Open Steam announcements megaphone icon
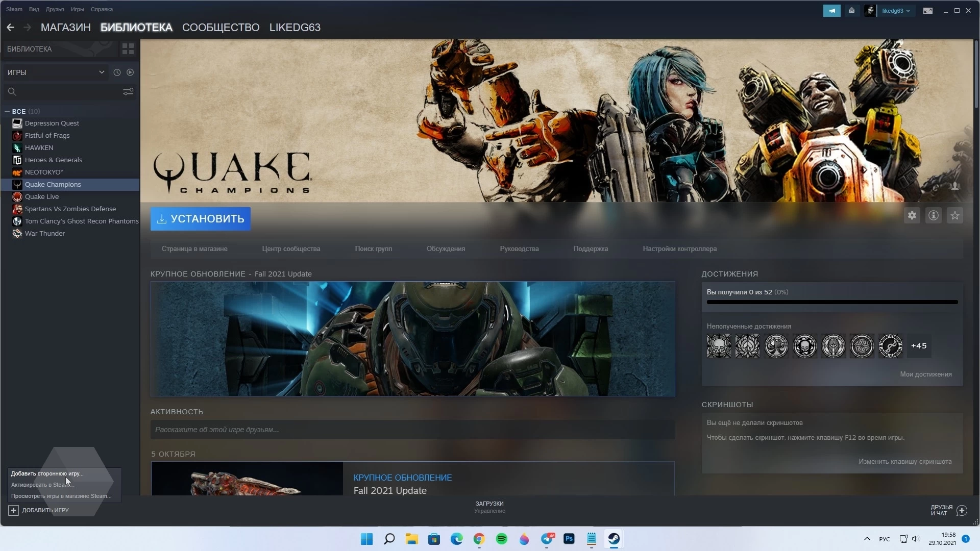The width and height of the screenshot is (980, 551). (x=832, y=11)
